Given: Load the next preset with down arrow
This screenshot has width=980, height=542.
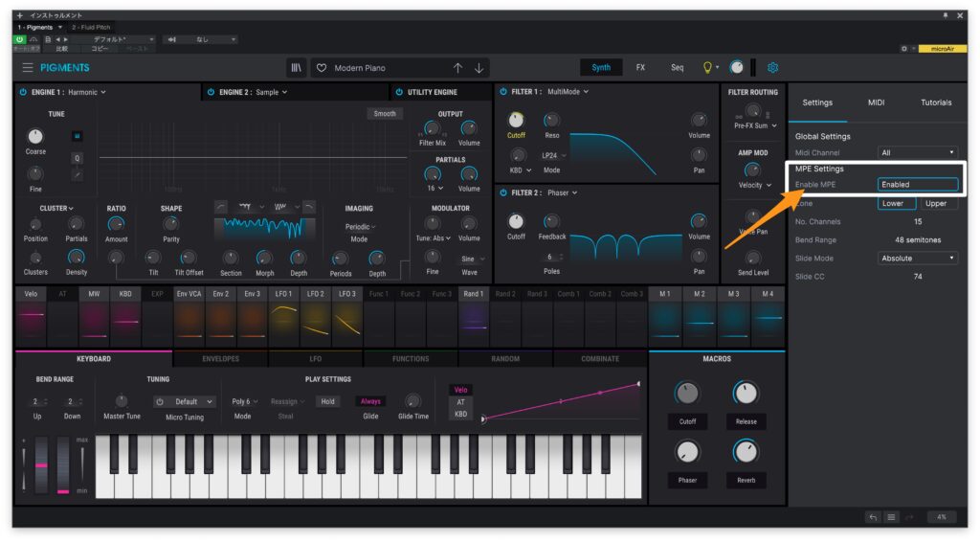Looking at the screenshot, I should (x=479, y=68).
